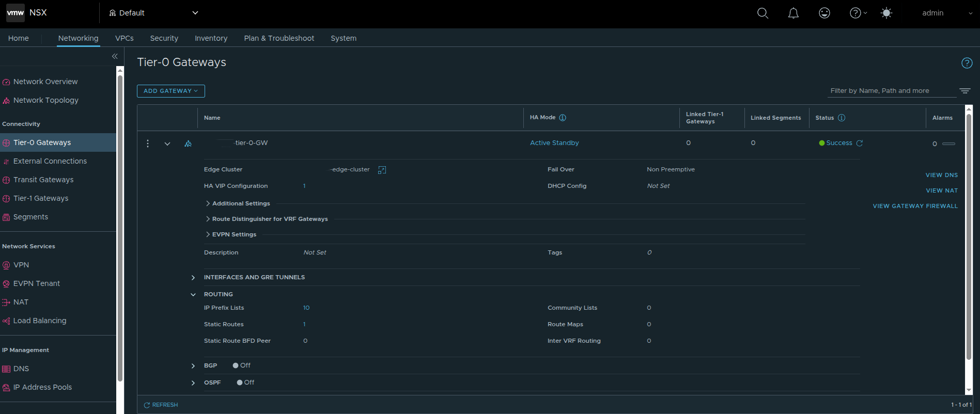
Task: Refresh the Success status of tier-0-GW
Action: click(860, 143)
